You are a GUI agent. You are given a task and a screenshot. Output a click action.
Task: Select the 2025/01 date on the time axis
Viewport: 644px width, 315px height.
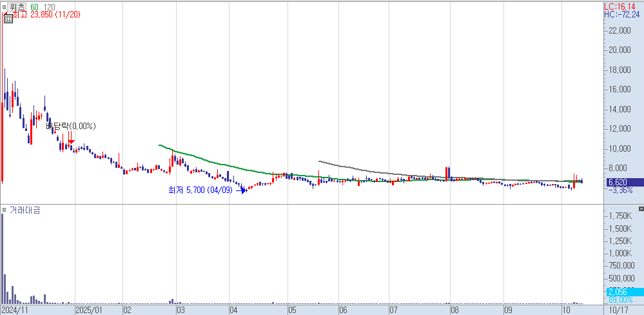[x=89, y=310]
